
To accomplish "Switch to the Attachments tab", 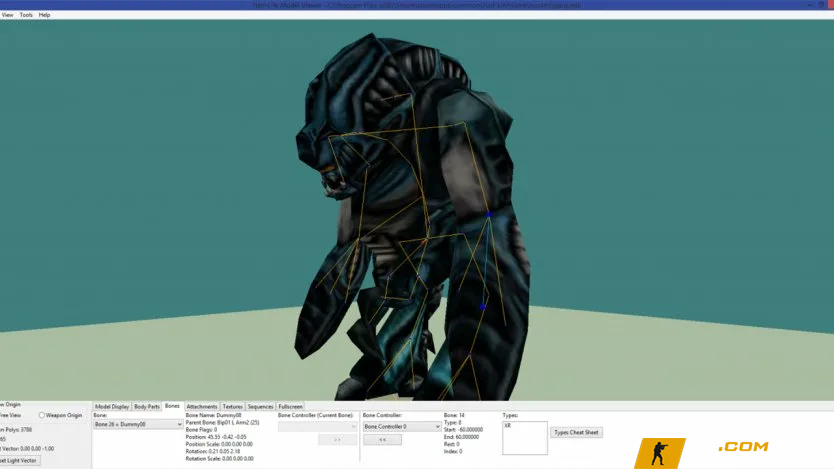I will tap(202, 407).
